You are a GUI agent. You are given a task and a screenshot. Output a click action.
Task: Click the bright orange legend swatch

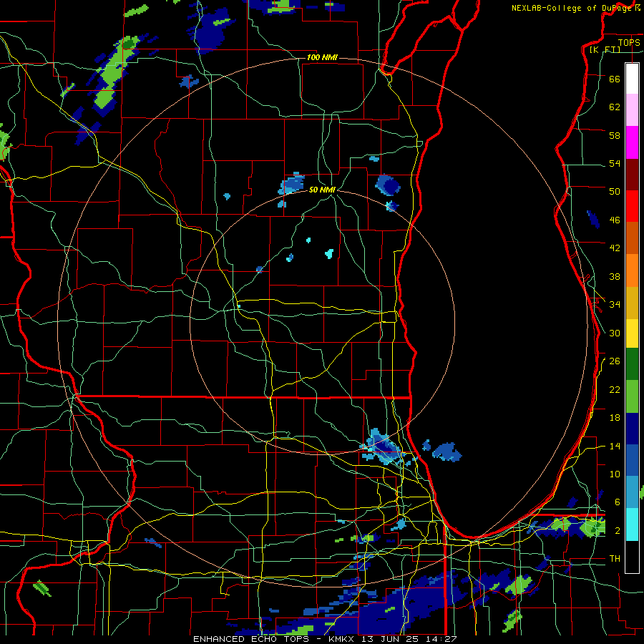(632, 270)
